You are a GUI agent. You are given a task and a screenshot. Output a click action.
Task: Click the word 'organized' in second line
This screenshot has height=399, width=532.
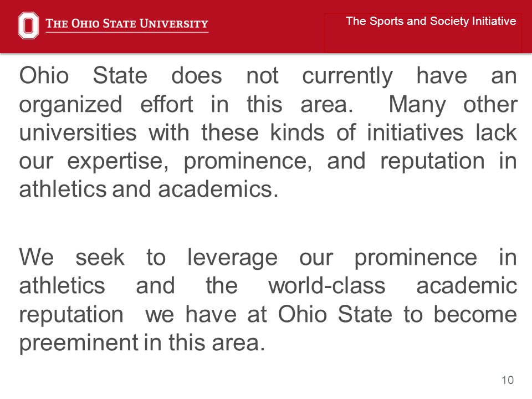click(70, 106)
